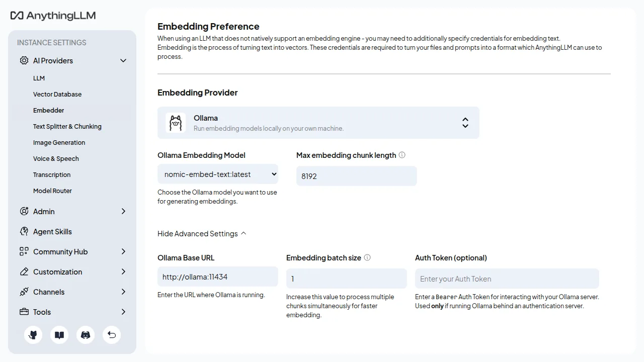
Task: Open the Discord icon link
Action: [x=86, y=335]
